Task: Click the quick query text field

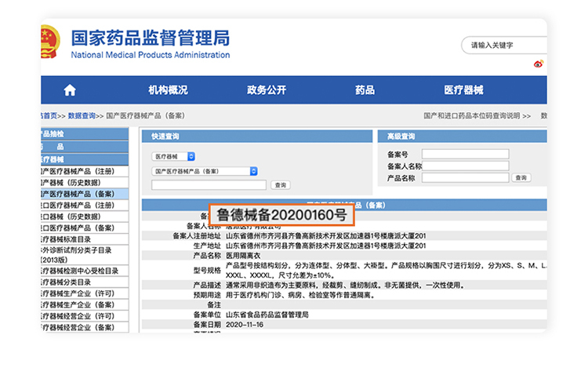Action: 209,185
